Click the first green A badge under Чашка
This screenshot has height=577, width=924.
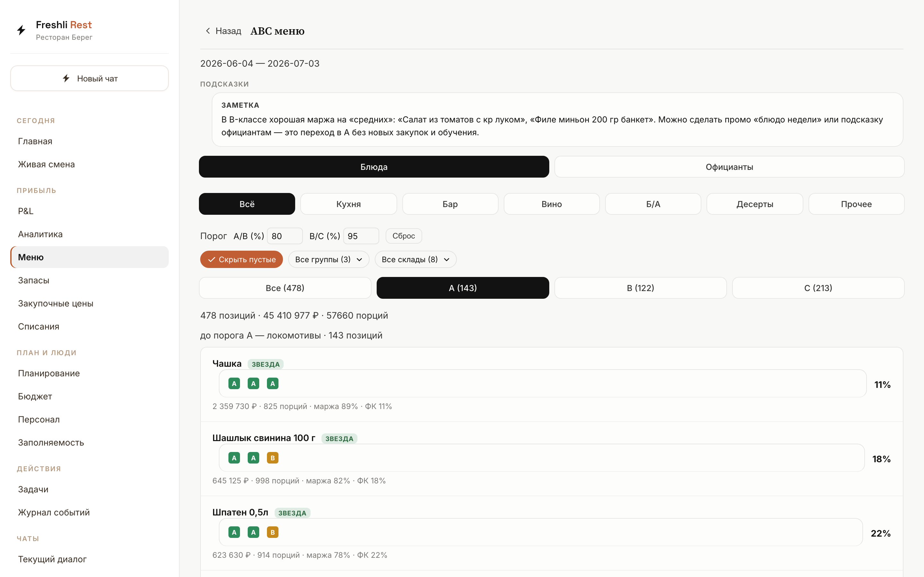[x=234, y=383]
